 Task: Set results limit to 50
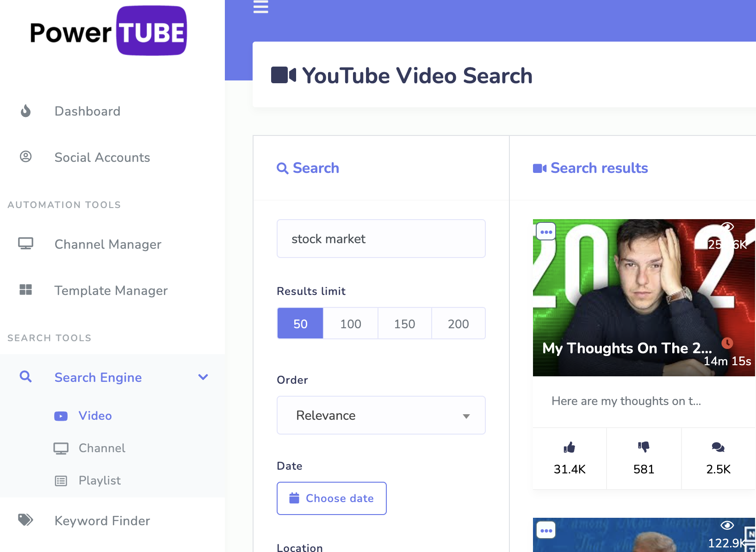[300, 324]
